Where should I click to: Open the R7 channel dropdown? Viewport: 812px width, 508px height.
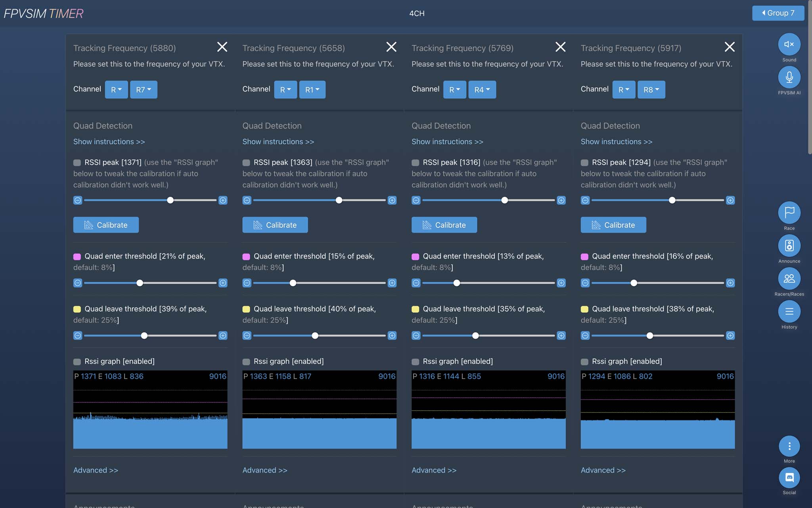144,90
